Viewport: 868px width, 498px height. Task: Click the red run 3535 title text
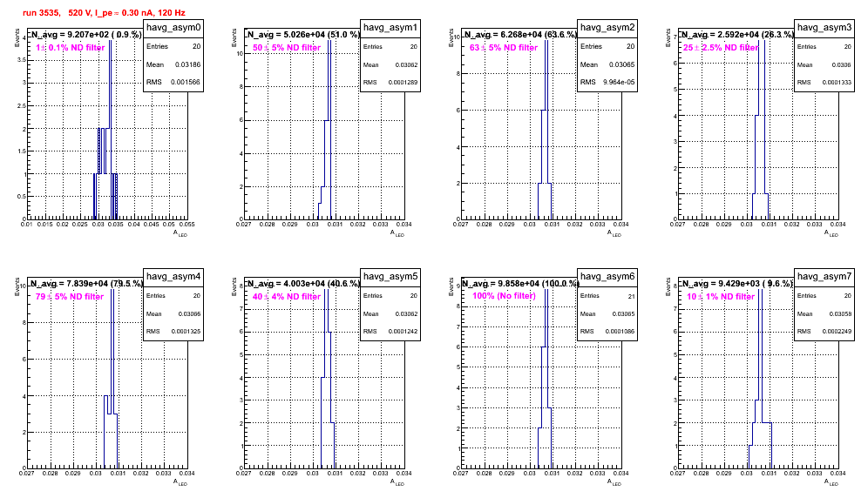(104, 13)
